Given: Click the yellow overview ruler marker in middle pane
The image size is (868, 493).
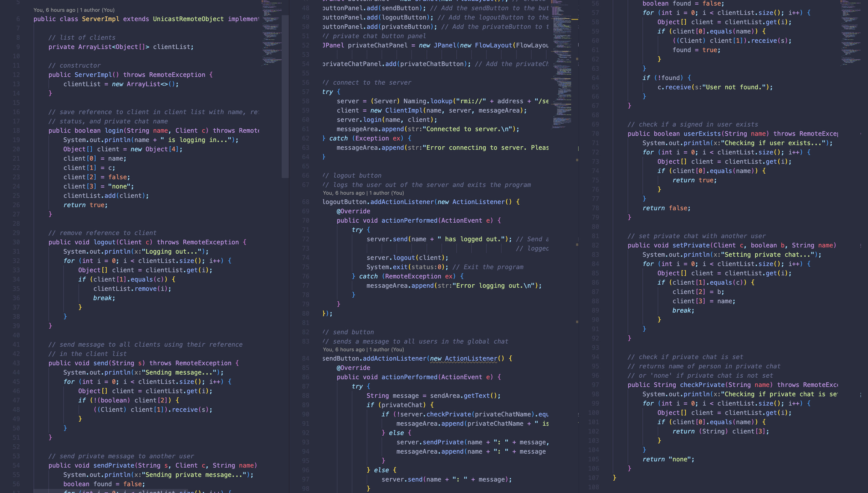Looking at the screenshot, I should coord(575,19).
